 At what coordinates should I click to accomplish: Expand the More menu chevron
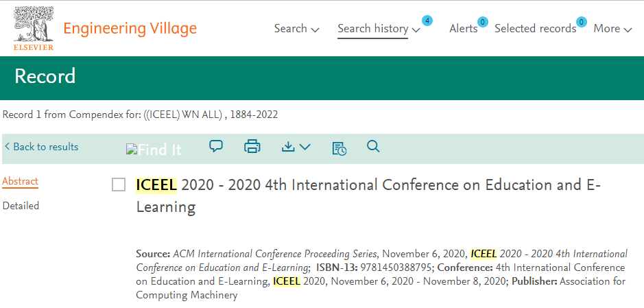click(628, 29)
